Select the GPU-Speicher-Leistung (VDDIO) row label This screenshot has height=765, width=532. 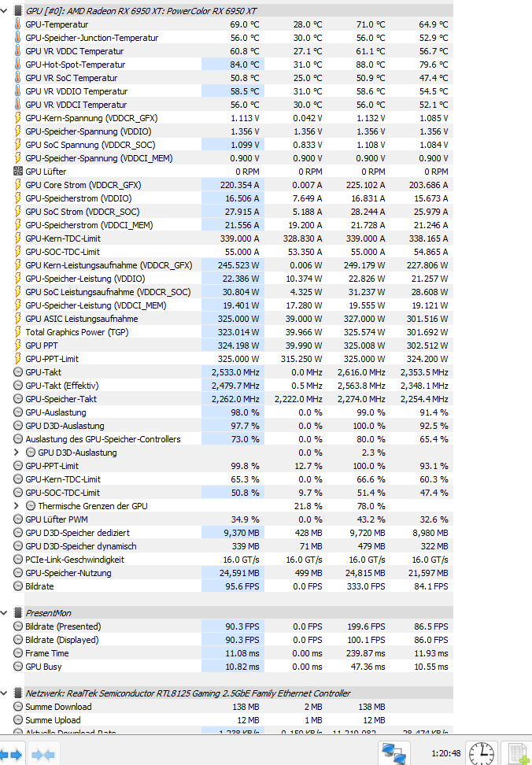pyautogui.click(x=85, y=279)
